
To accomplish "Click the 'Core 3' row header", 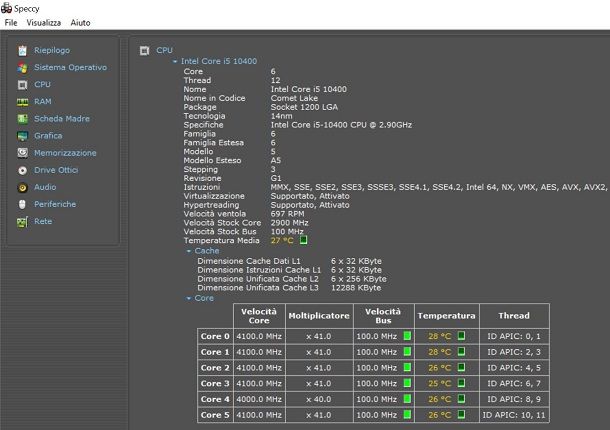I will coord(215,384).
